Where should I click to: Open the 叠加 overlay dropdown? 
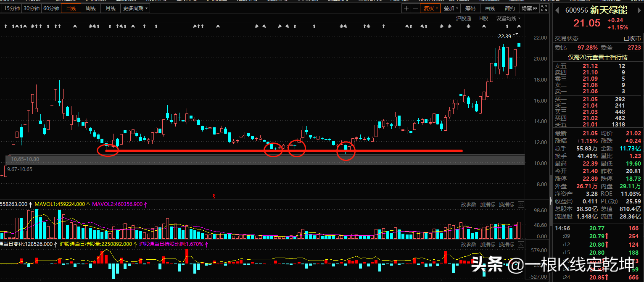451,8
